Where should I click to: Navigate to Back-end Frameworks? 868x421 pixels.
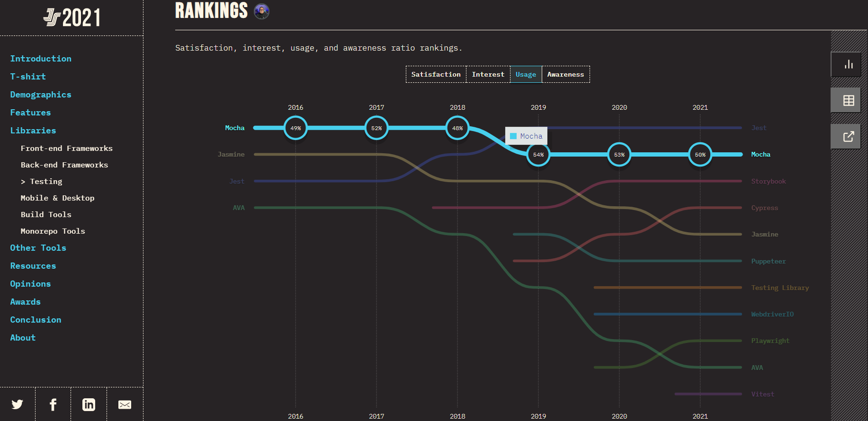point(64,165)
